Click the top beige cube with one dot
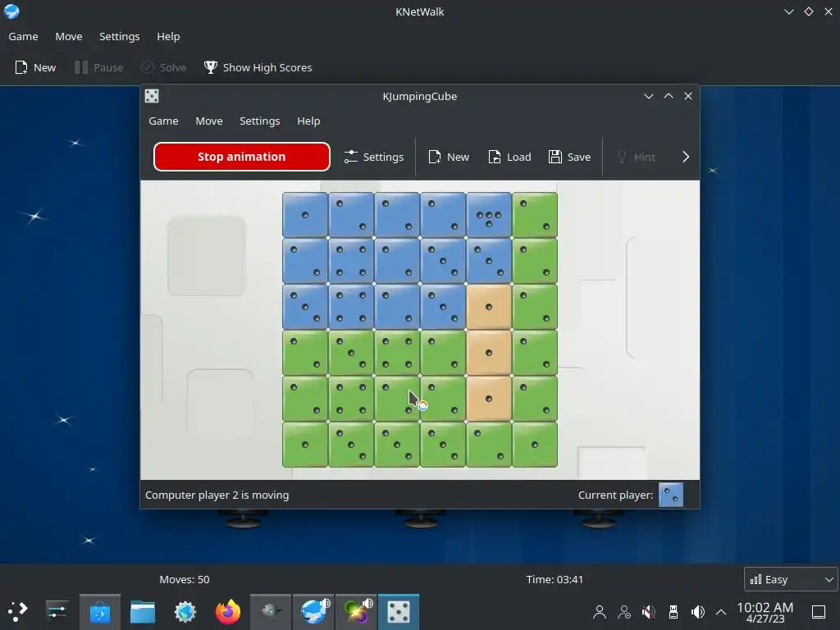Screen dimensions: 840x630 tap(489, 307)
